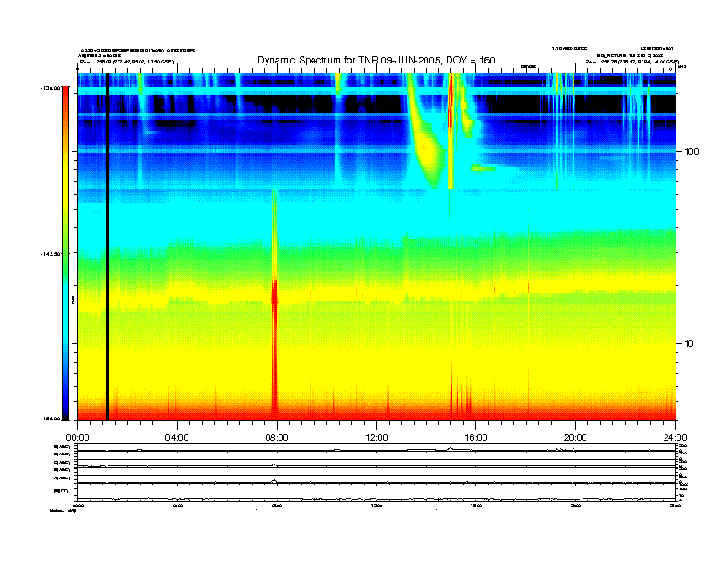Select the -142.50 color scale label

[x=51, y=254]
